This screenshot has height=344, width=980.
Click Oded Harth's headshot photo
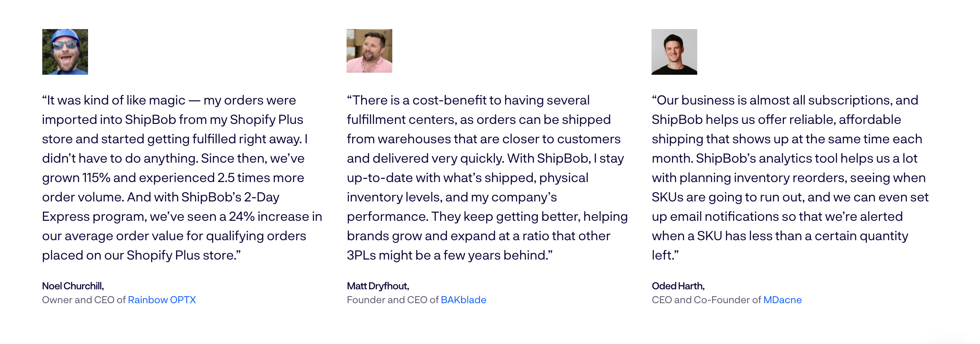click(674, 52)
